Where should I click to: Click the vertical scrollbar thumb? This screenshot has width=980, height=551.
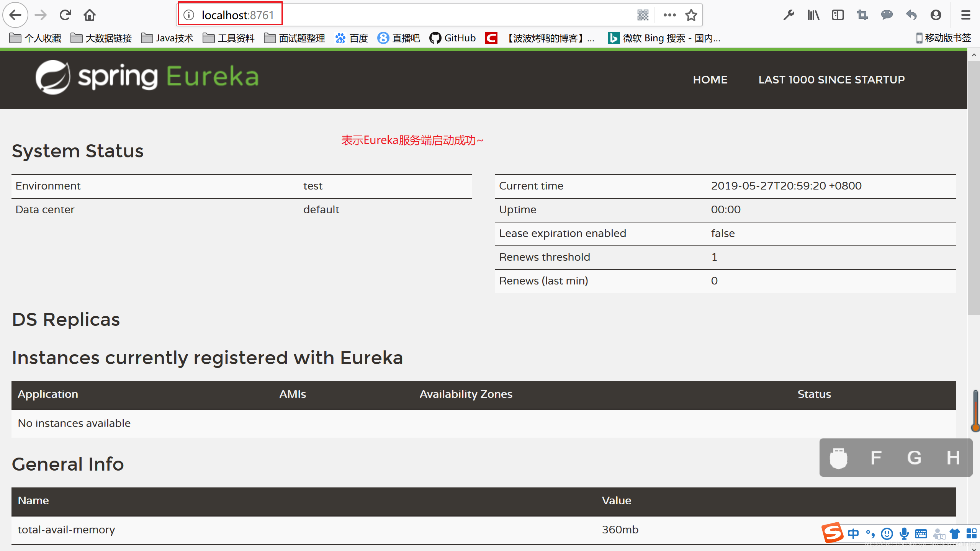973,188
